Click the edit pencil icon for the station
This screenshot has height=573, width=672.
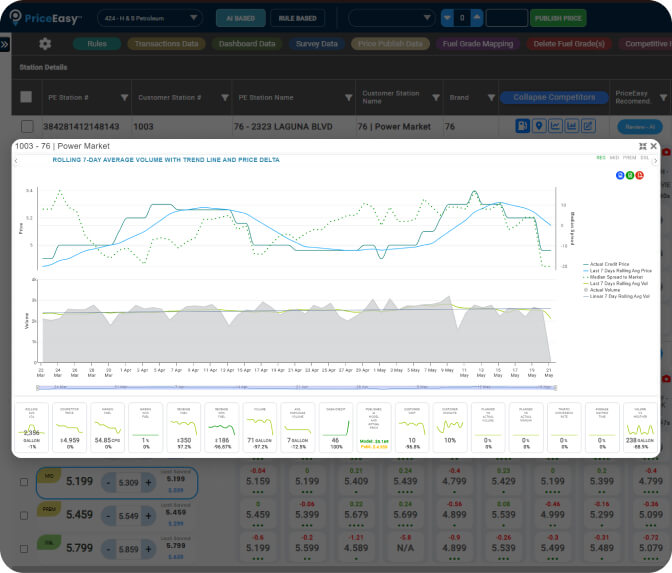[588, 126]
